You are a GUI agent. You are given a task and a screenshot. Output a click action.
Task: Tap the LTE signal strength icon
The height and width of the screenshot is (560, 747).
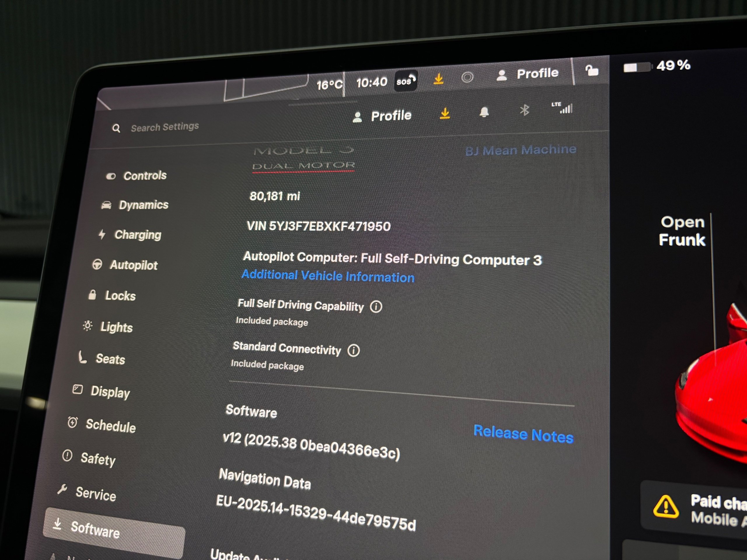[x=563, y=108]
